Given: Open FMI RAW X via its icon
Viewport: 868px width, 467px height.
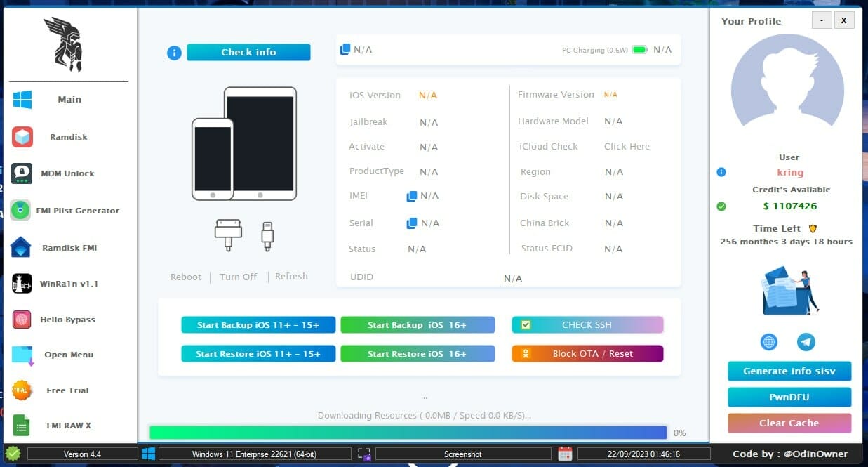Looking at the screenshot, I should pyautogui.click(x=22, y=426).
